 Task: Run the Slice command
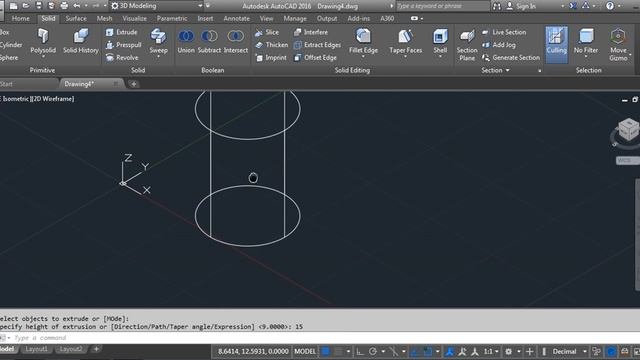coord(267,32)
